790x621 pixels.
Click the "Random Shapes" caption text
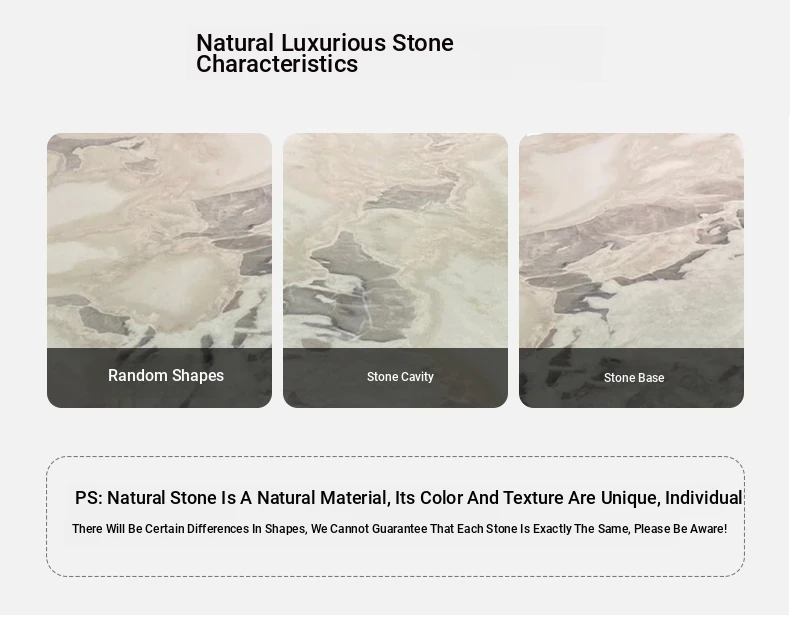(166, 376)
